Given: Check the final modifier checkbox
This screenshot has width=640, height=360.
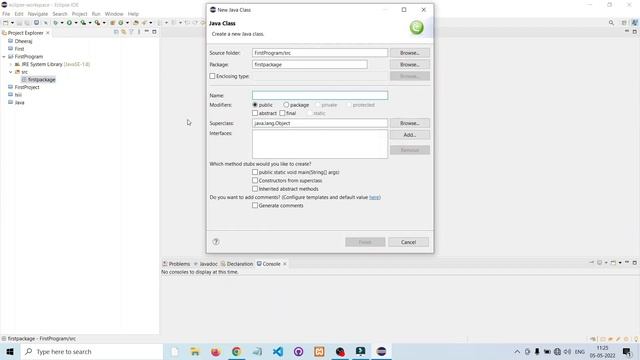Looking at the screenshot, I should [282, 113].
